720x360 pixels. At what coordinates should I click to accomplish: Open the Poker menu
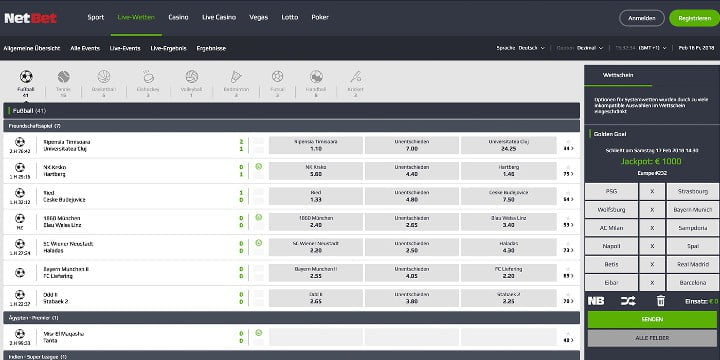(x=320, y=17)
